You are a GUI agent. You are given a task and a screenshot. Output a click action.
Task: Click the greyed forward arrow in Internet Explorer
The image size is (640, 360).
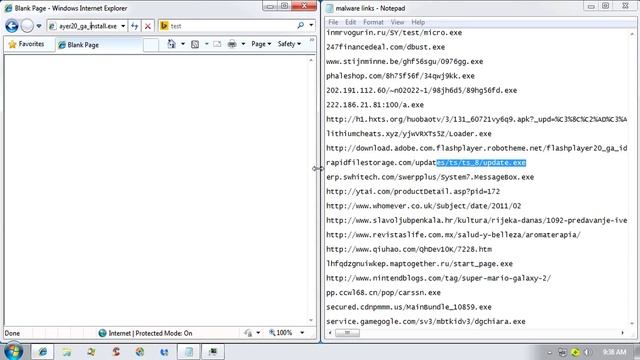pos(27,26)
